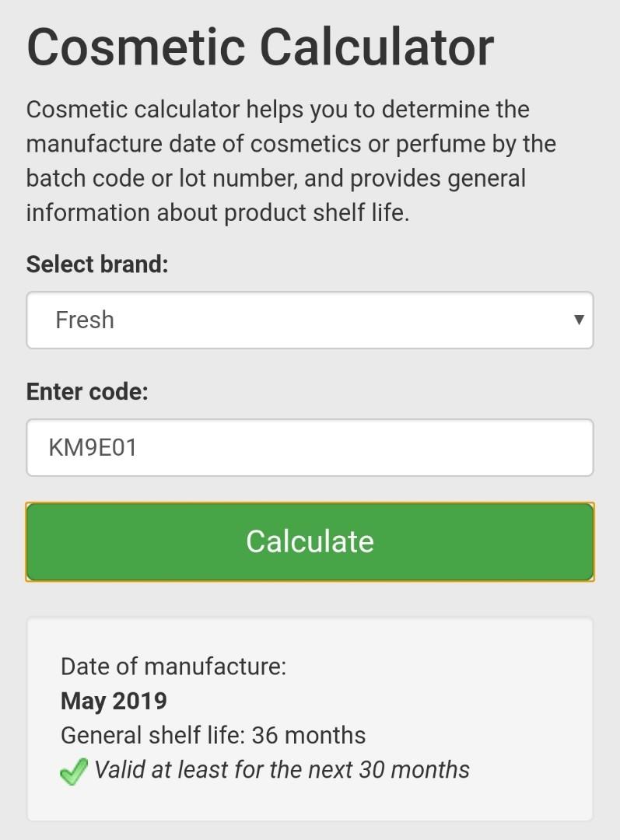Click the "Enter code:" label
This screenshot has height=840, width=620.
click(87, 391)
